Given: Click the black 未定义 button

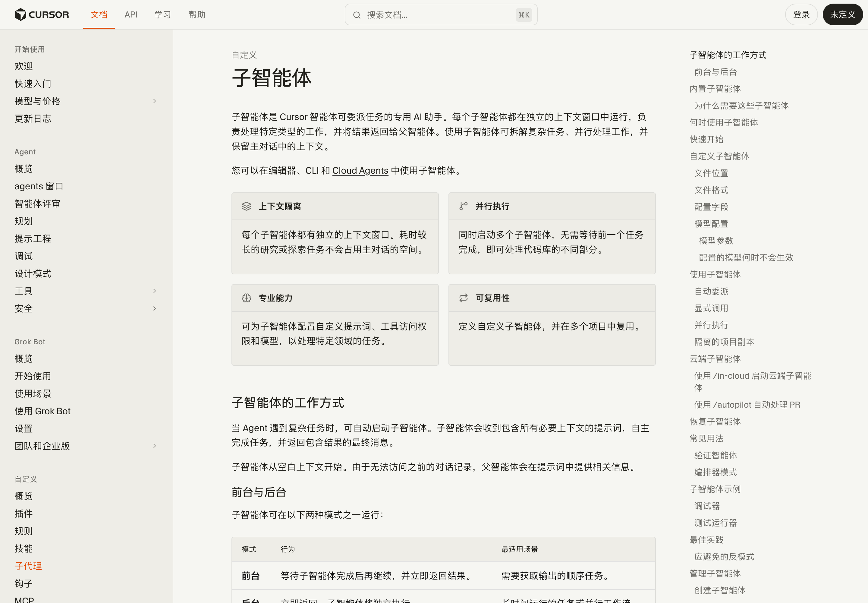Looking at the screenshot, I should 842,15.
